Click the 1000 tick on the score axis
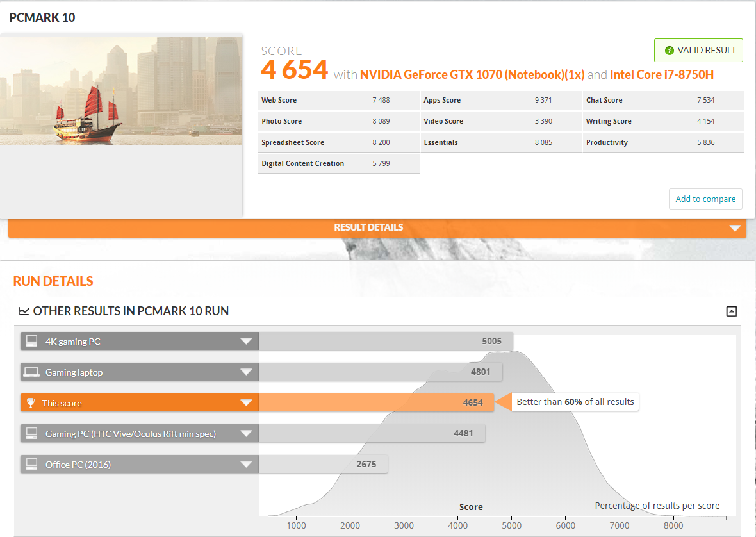Image resolution: width=756 pixels, height=537 pixels. [296, 525]
